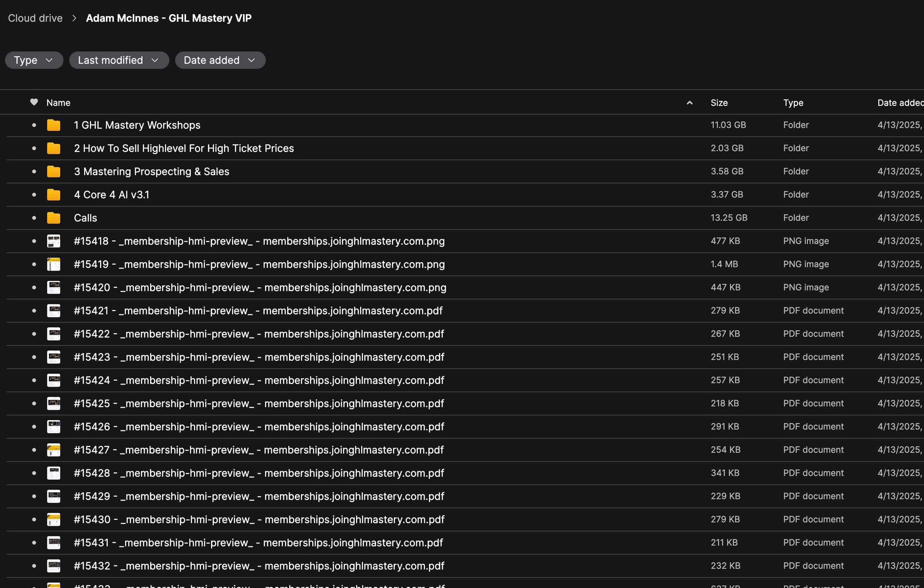
Task: Click the name sort ascending arrow
Action: 689,103
